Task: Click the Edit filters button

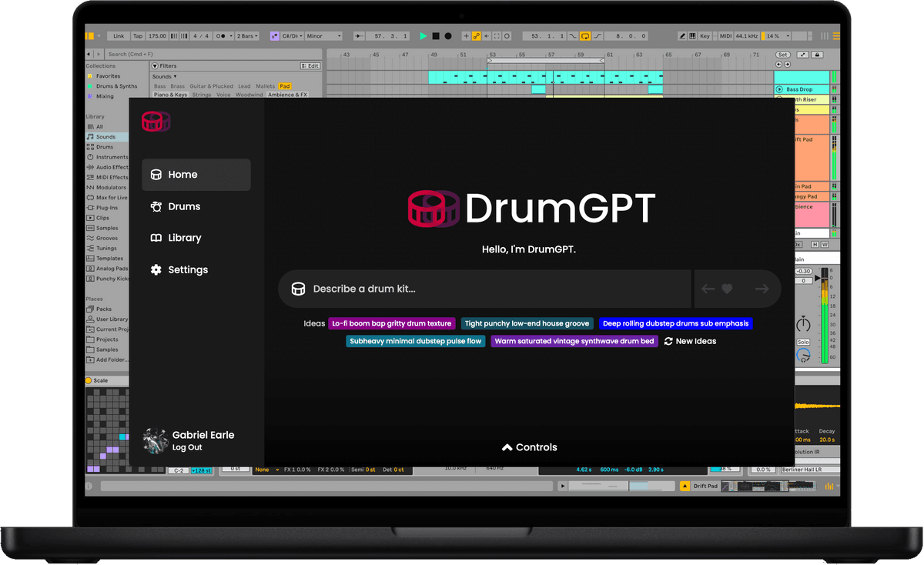Action: (310, 66)
